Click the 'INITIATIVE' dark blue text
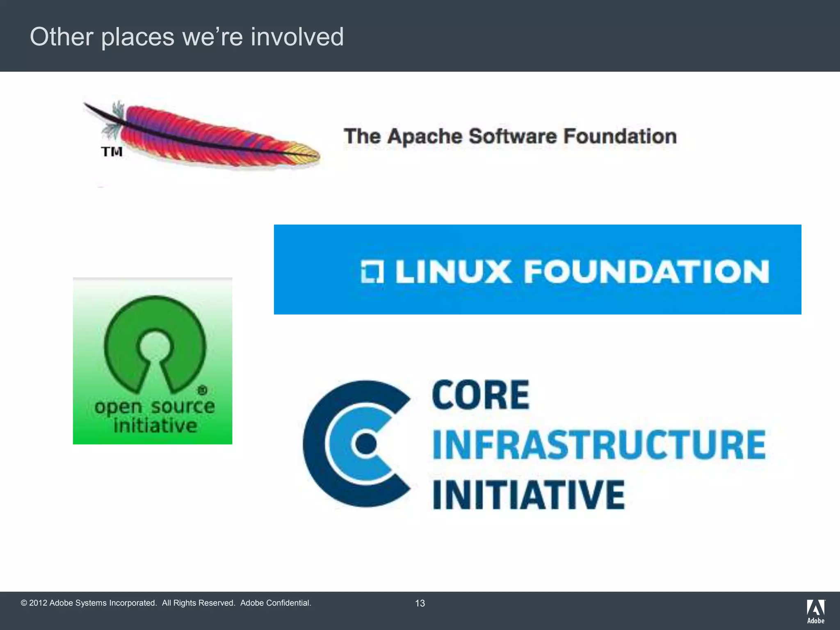 [x=529, y=495]
